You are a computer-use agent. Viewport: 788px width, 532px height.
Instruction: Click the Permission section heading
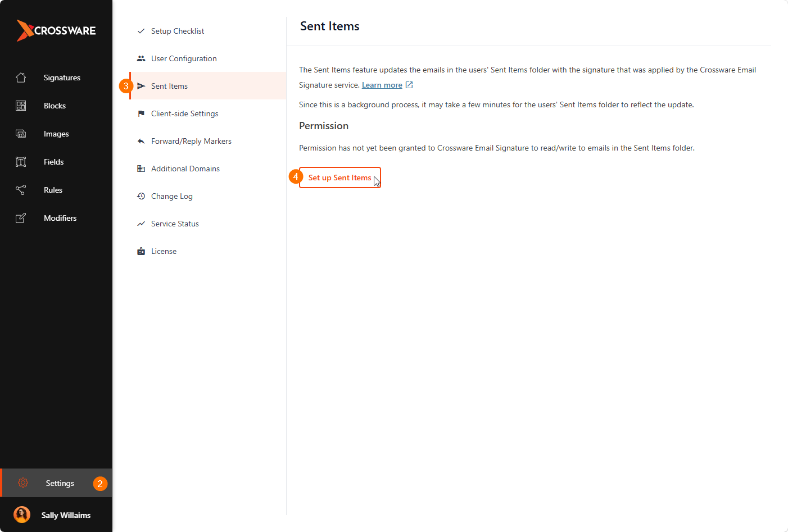pyautogui.click(x=324, y=126)
